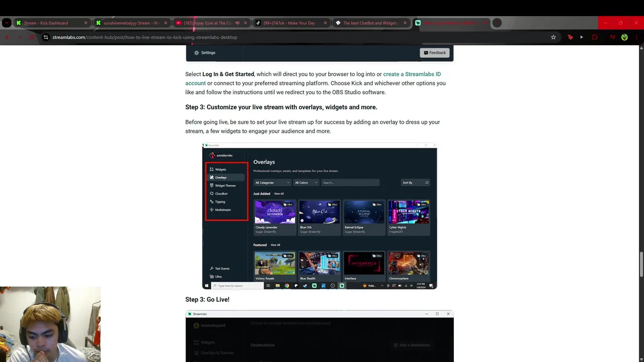Click View All next to Featured
This screenshot has height=362, width=644.
(275, 245)
